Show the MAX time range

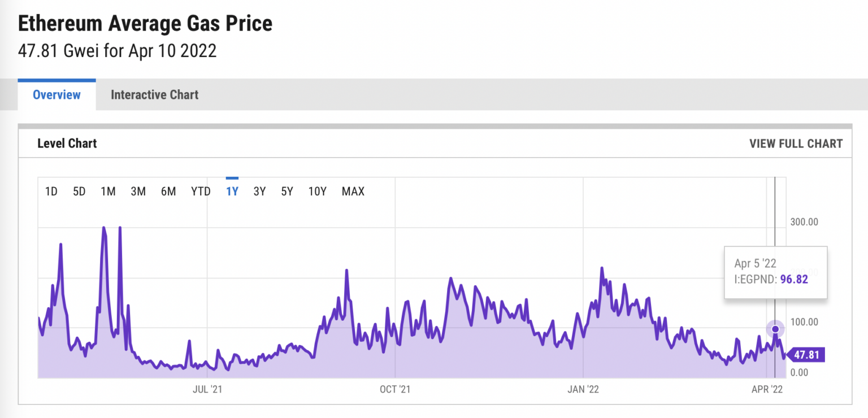pos(353,191)
